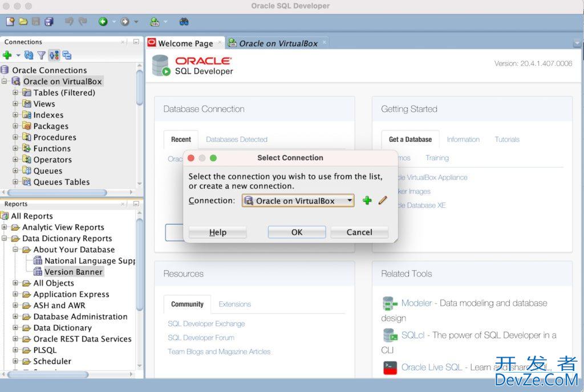
Task: Click the schema browser icon in Connections toolbar
Action: [54, 55]
